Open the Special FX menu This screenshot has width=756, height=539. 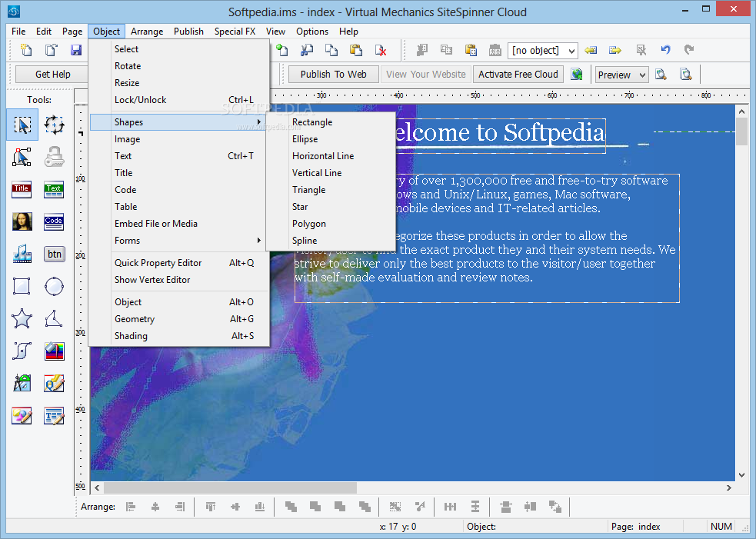235,32
